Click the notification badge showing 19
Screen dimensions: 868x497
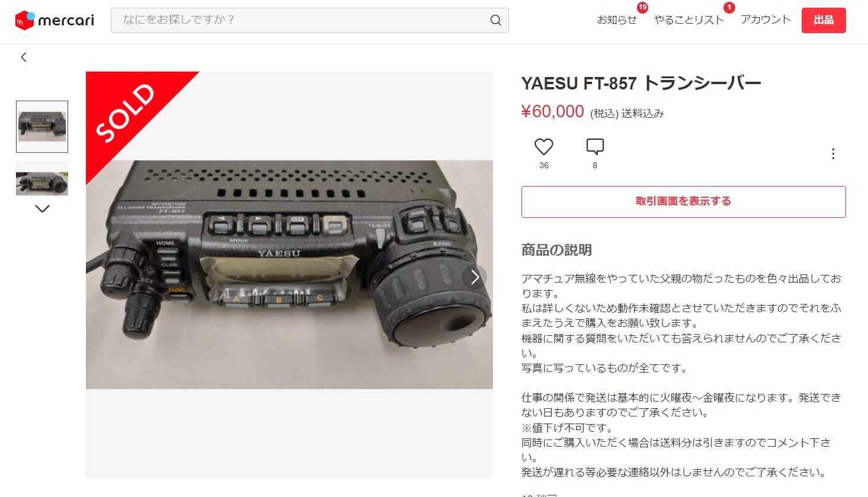pos(642,8)
